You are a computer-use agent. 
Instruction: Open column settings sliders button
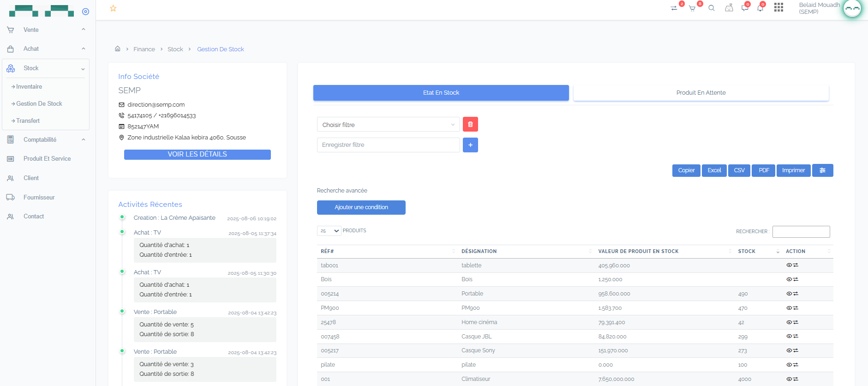point(822,170)
